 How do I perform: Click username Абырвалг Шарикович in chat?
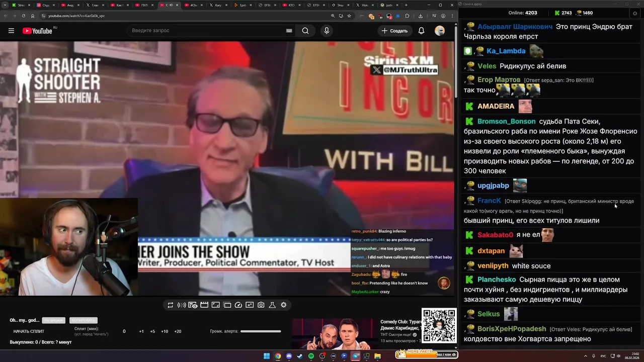(515, 27)
